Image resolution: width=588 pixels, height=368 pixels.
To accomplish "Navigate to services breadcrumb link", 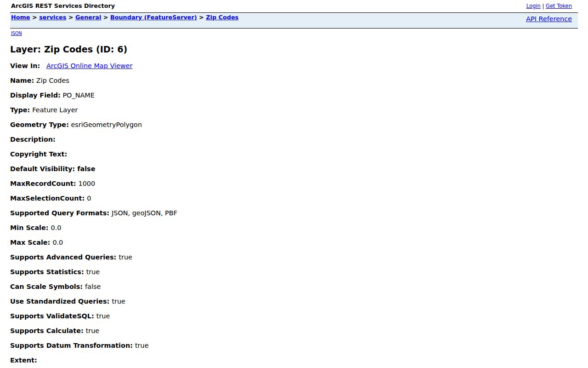I will pos(52,17).
